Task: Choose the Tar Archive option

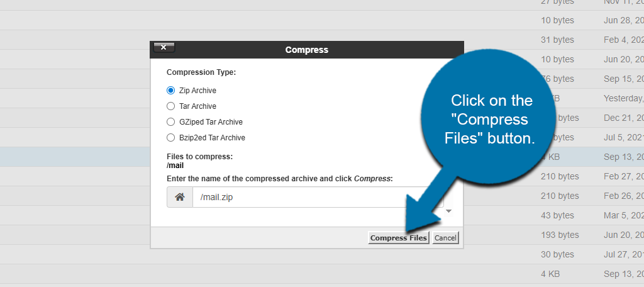Action: 170,106
